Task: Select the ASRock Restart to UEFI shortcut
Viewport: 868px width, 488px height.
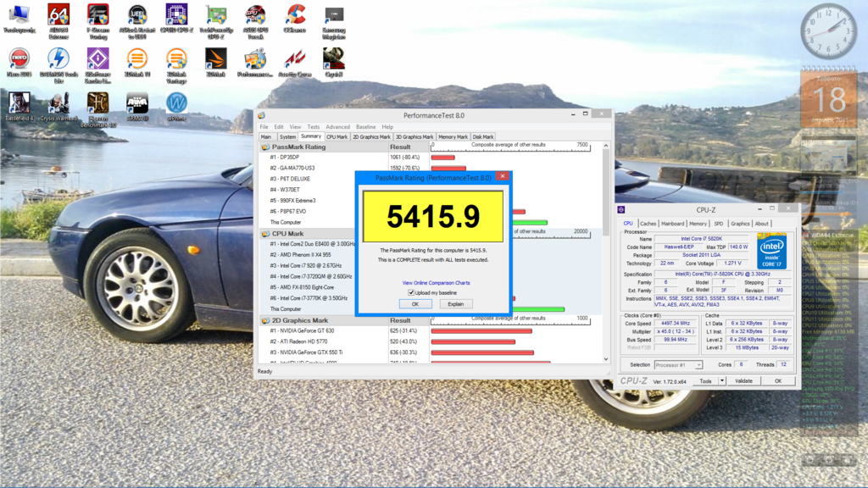Action: 136,21
